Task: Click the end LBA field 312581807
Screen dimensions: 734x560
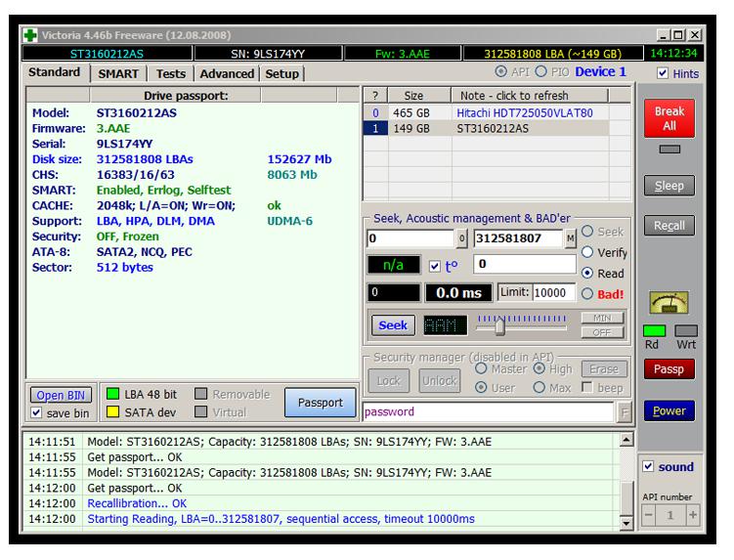Action: pyautogui.click(x=518, y=238)
